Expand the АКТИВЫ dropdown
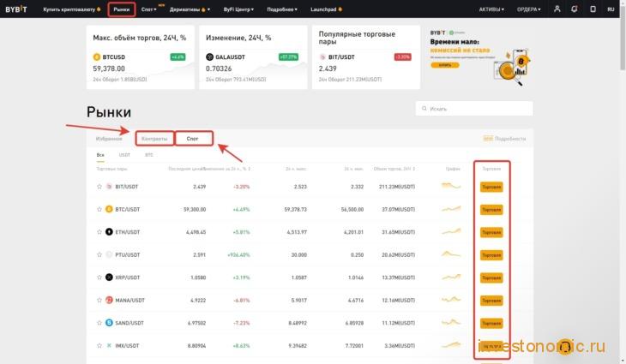The height and width of the screenshot is (364, 626). tap(491, 9)
